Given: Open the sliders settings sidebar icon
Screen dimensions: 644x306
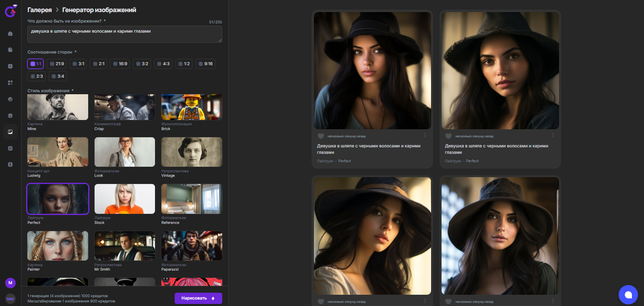Looking at the screenshot, I should [10, 148].
